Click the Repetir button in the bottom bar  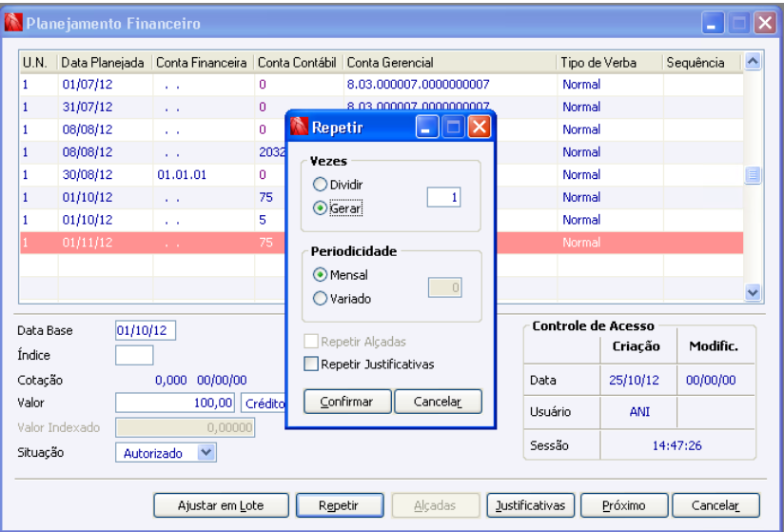point(340,505)
